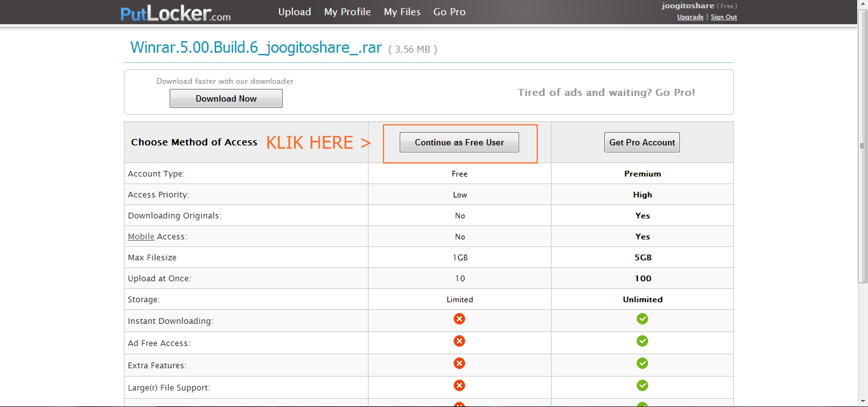868x407 pixels.
Task: Click the Sign Out link
Action: pos(724,17)
